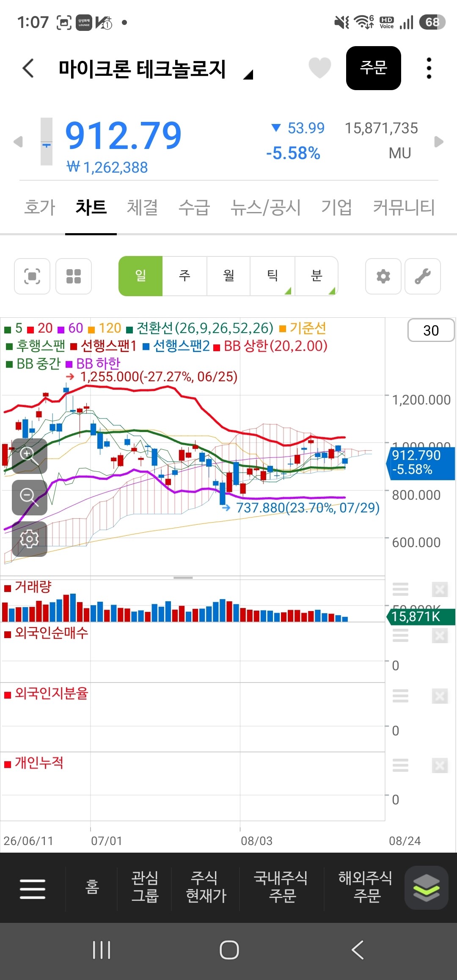The image size is (457, 980).
Task: Go to previous stock with left arrow
Action: (x=18, y=142)
